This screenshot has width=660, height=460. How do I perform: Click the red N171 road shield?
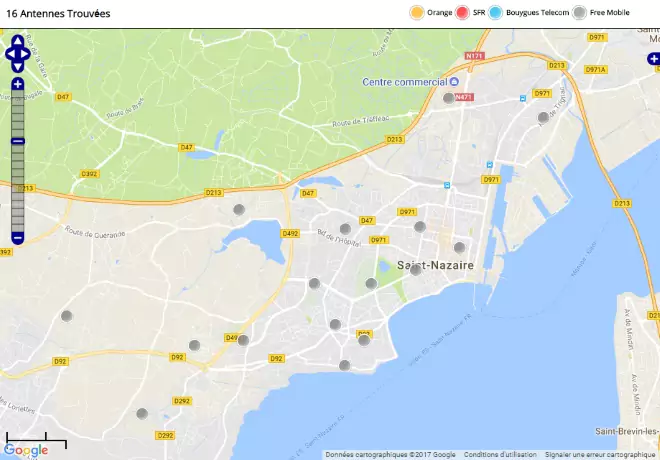coord(475,56)
